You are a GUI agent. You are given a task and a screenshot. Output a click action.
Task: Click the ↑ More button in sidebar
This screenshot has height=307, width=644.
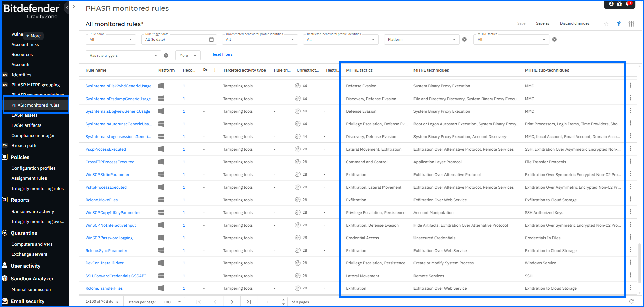point(33,36)
